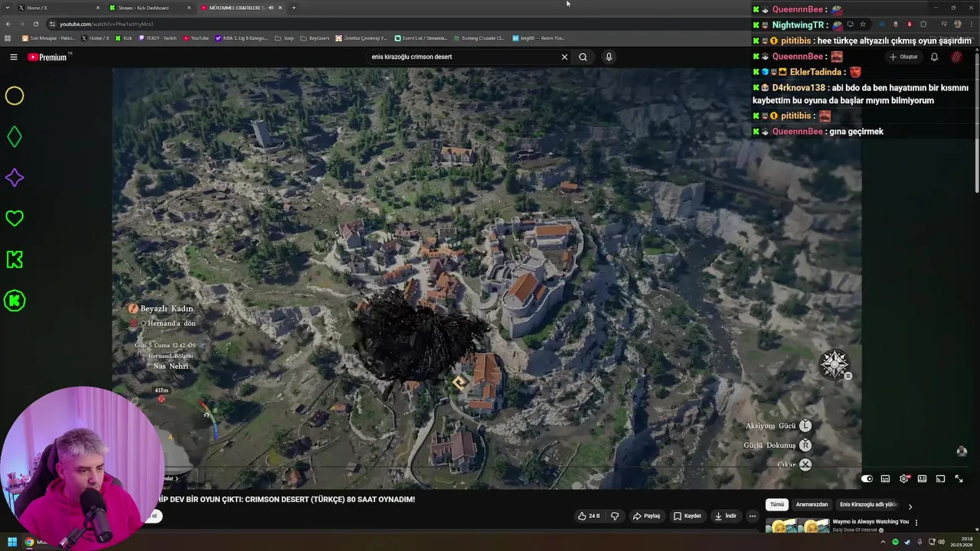980x551 pixels.
Task: Enter fullscreen mode in the player
Action: 959,479
